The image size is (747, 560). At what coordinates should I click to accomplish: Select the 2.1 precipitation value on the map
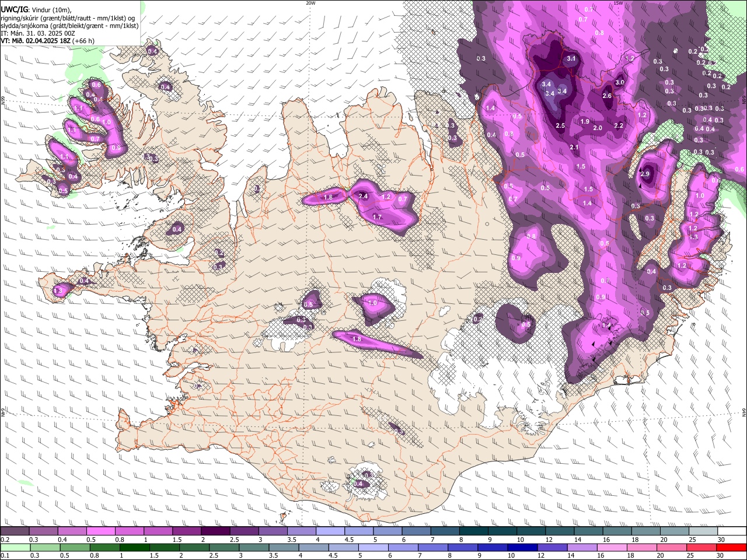tap(574, 147)
